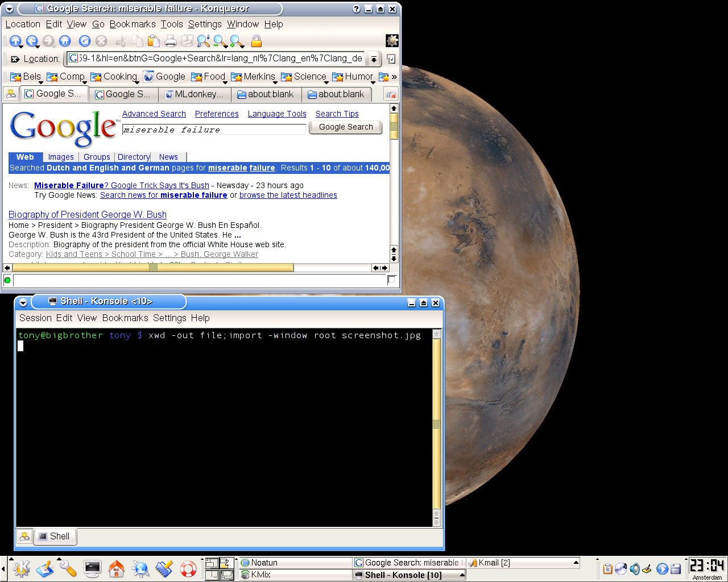Click the browse the latest headlines link

pyautogui.click(x=288, y=195)
